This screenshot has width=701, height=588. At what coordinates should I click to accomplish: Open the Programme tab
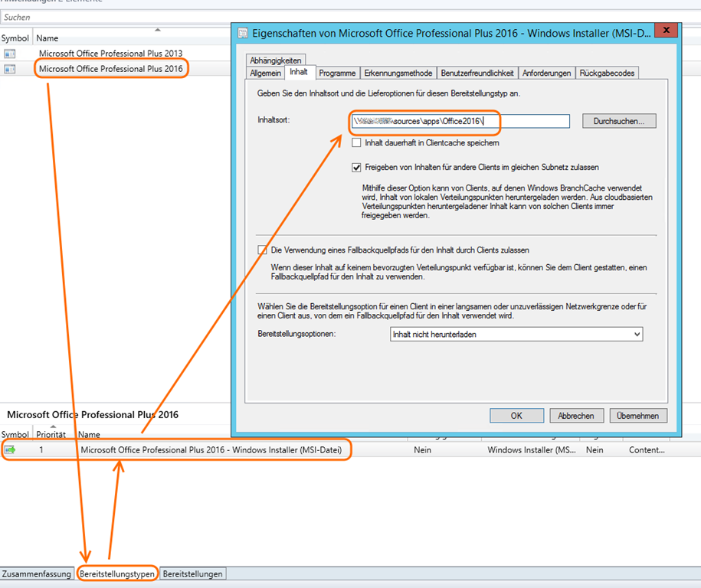(x=337, y=73)
